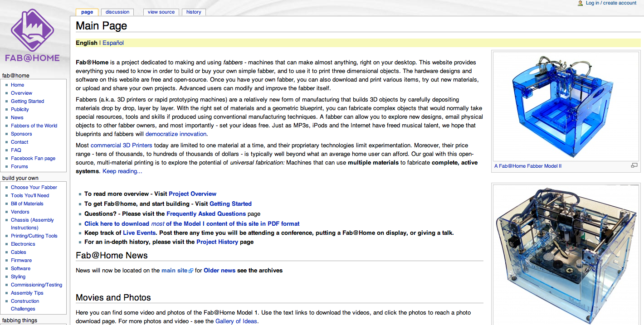Open the Electronics sidebar link

[x=23, y=244]
